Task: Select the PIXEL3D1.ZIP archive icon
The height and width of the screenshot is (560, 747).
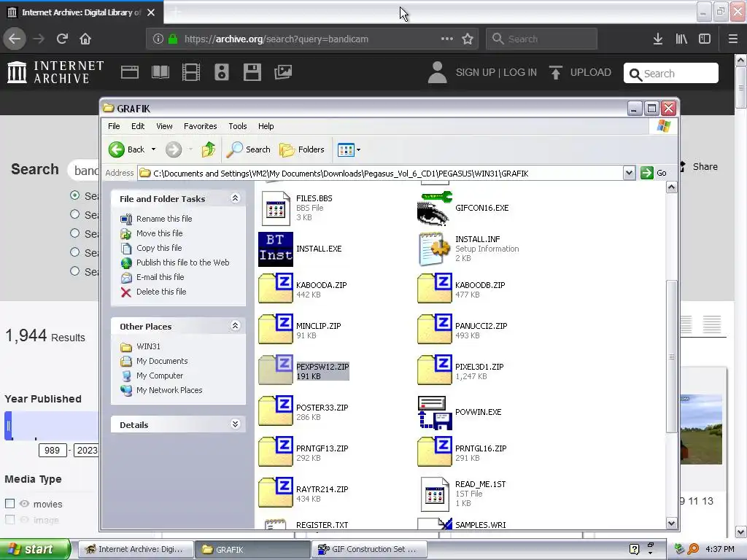Action: coord(435,370)
